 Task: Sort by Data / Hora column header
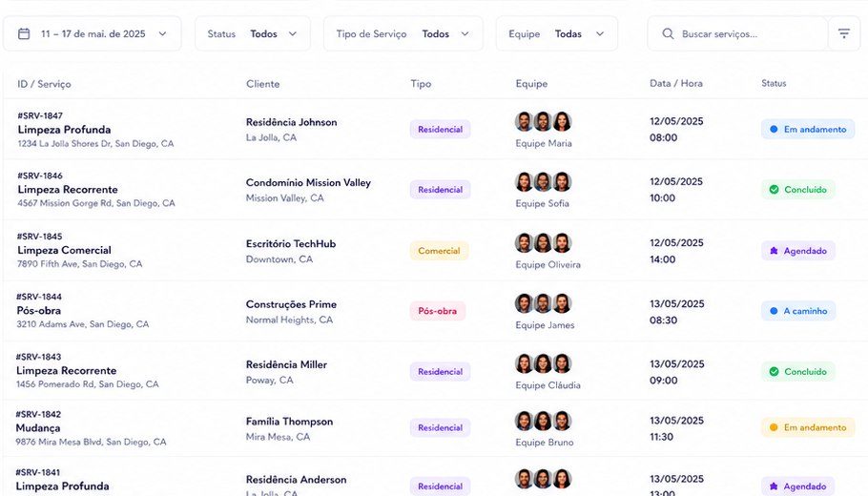pyautogui.click(x=676, y=84)
